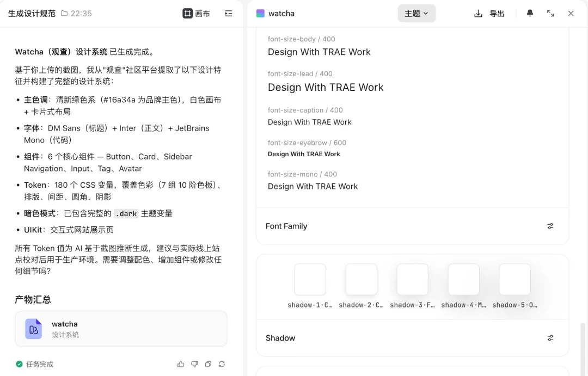Open the 主题 theme dropdown

pos(416,14)
